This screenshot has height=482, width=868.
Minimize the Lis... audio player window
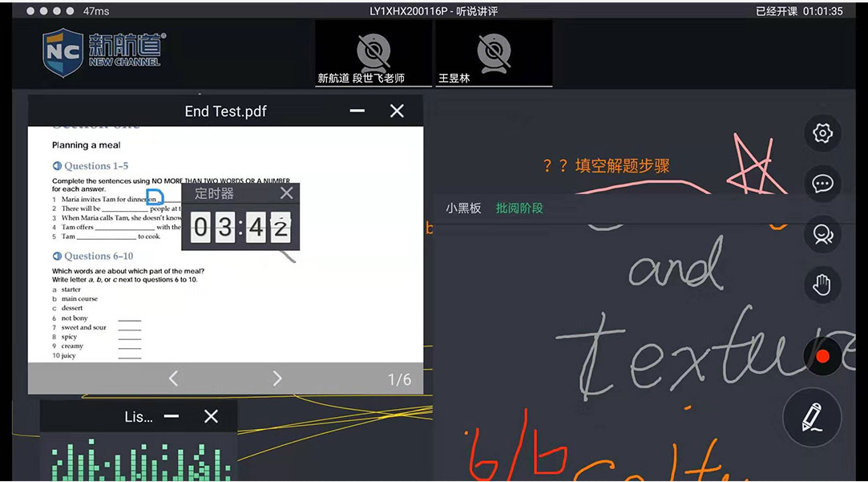pyautogui.click(x=172, y=416)
